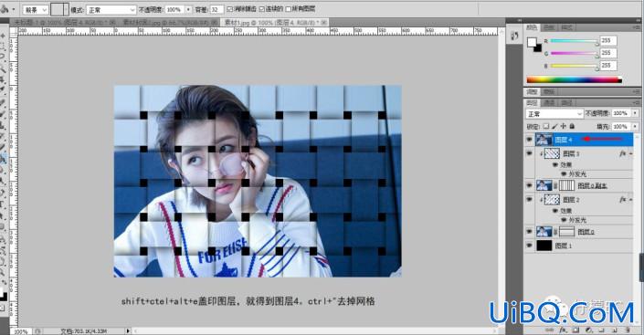Click the G value field showing 255

(608, 53)
